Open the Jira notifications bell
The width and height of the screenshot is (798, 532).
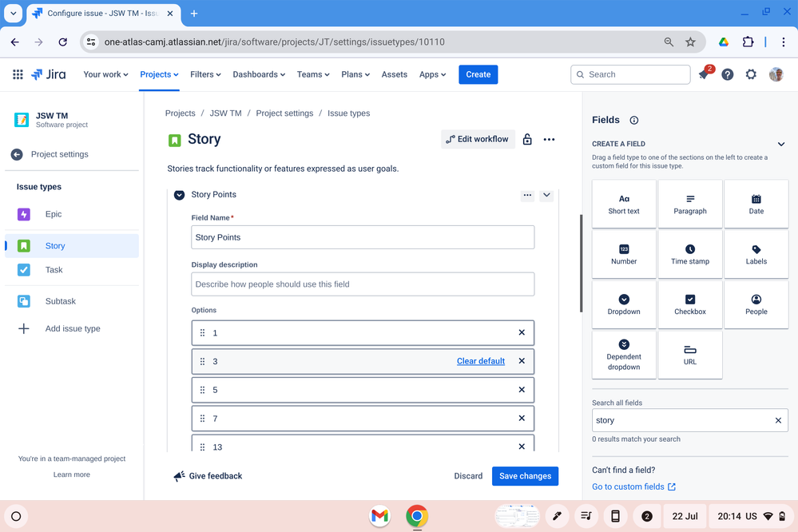coord(705,74)
